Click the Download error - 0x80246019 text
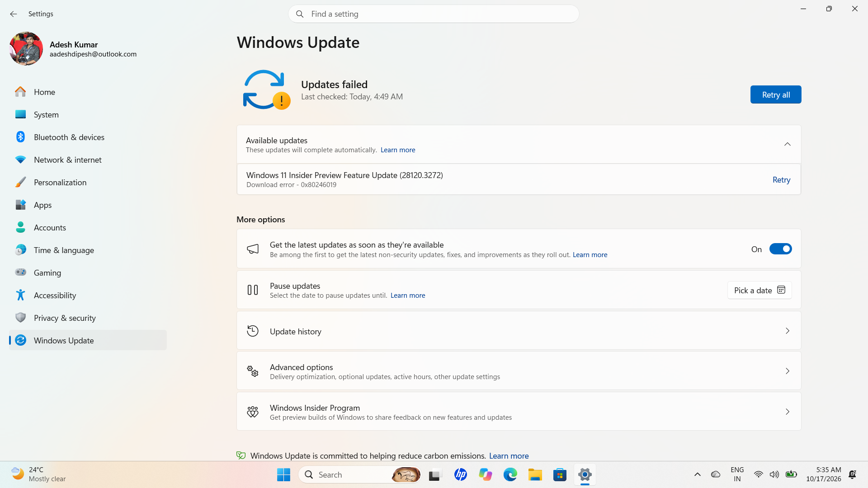 [291, 185]
